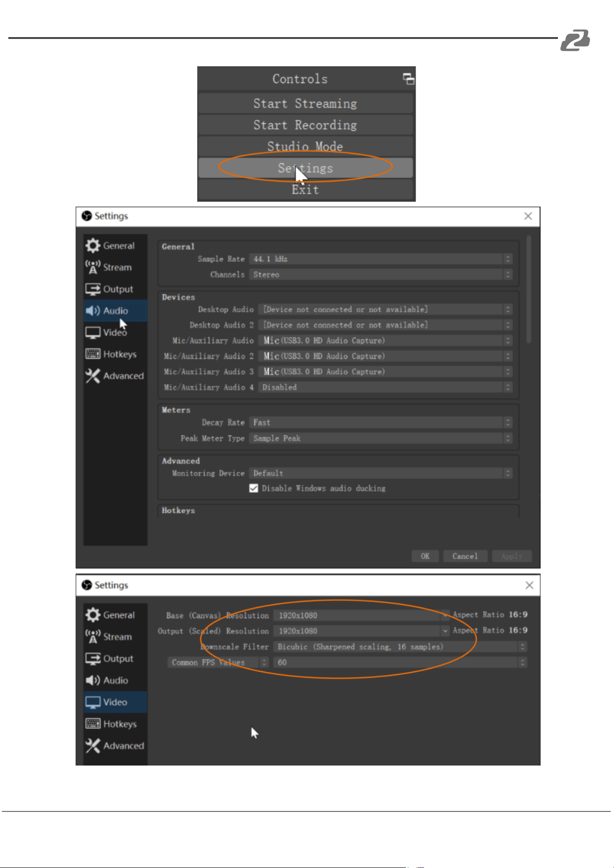Open the FPS value 60 dropdown
614x868 pixels.
400,662
